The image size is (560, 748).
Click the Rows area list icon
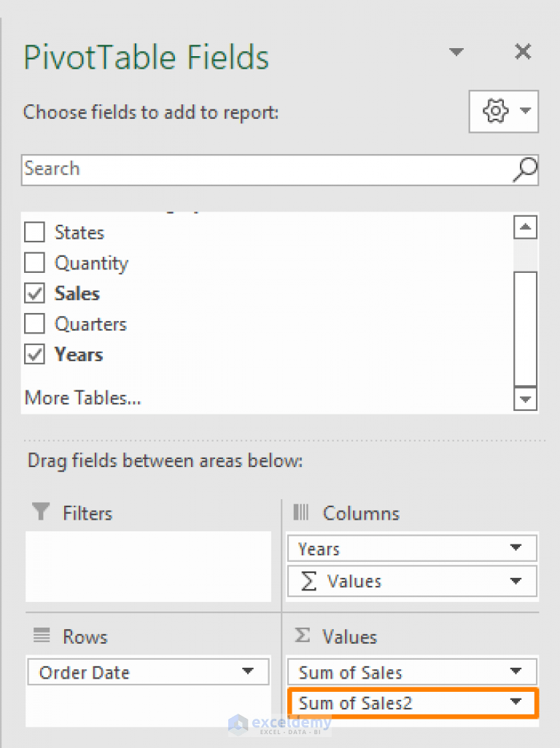tap(40, 636)
